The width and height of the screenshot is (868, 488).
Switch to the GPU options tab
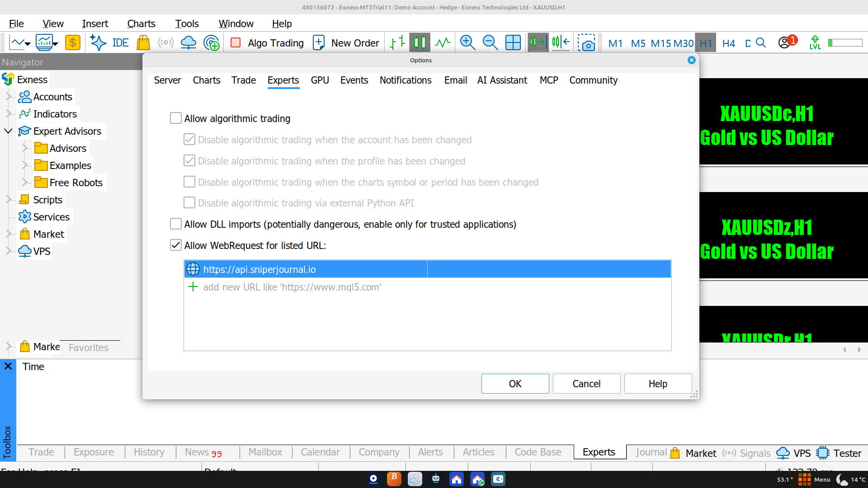320,80
